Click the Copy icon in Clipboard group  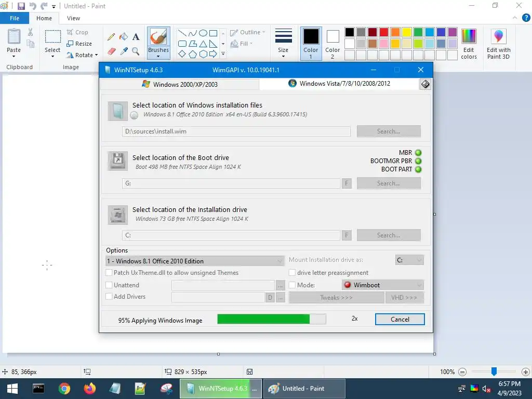coord(30,44)
